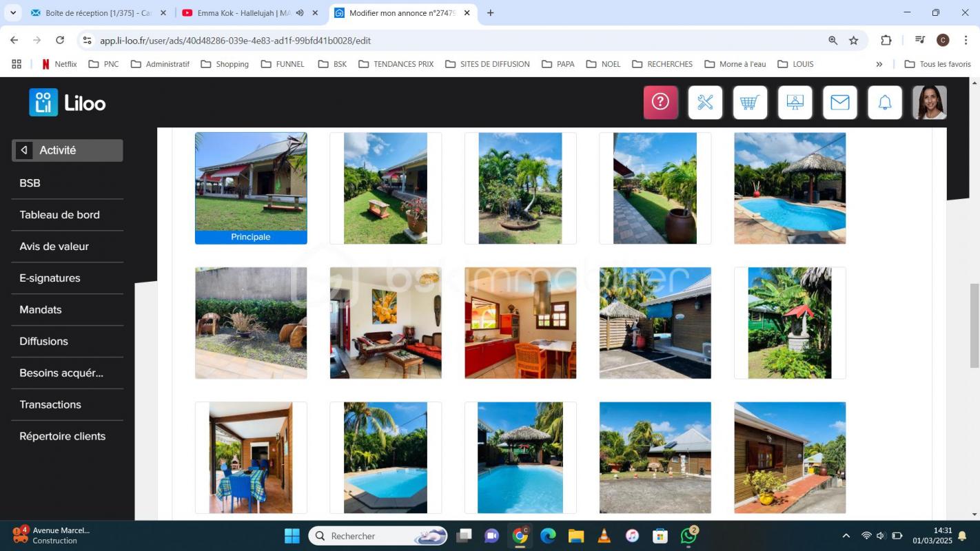Open Répertoire clients link
Viewport: 980px width, 551px height.
point(63,437)
